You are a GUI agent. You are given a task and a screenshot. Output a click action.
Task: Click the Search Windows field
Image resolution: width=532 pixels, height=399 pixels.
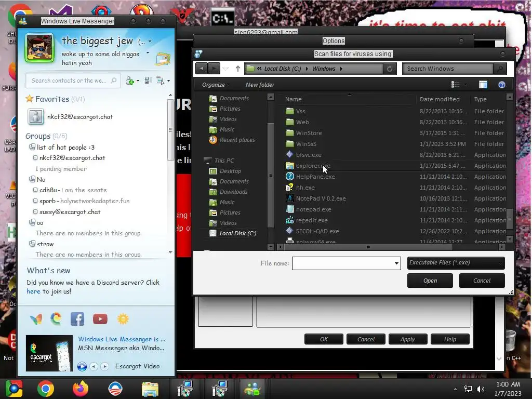click(x=448, y=69)
